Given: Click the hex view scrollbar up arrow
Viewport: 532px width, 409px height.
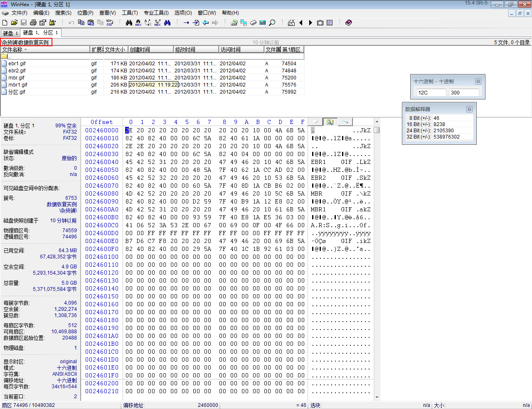Looking at the screenshot, I should 377,122.
